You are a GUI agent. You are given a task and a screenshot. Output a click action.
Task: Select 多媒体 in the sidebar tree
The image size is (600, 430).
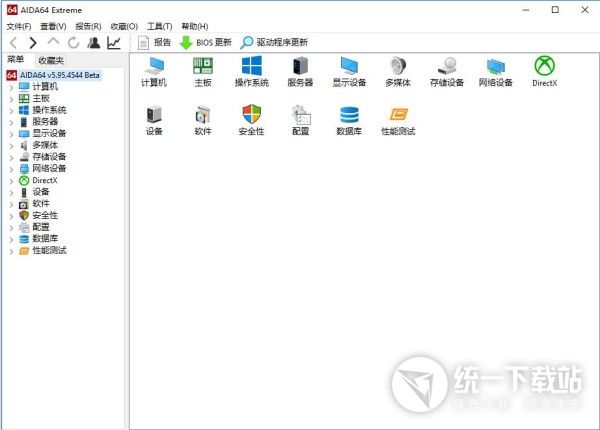pyautogui.click(x=45, y=145)
